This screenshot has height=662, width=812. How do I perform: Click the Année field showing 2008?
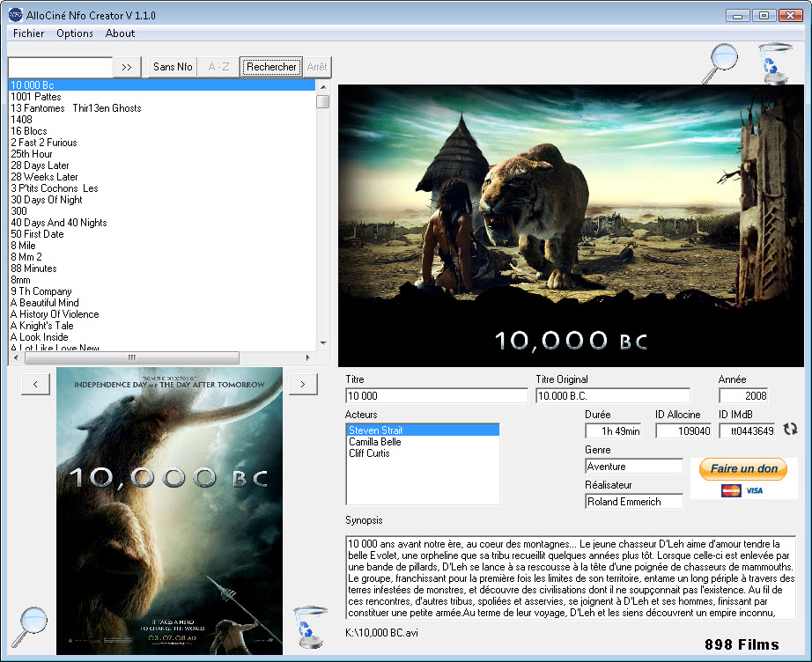(x=743, y=396)
